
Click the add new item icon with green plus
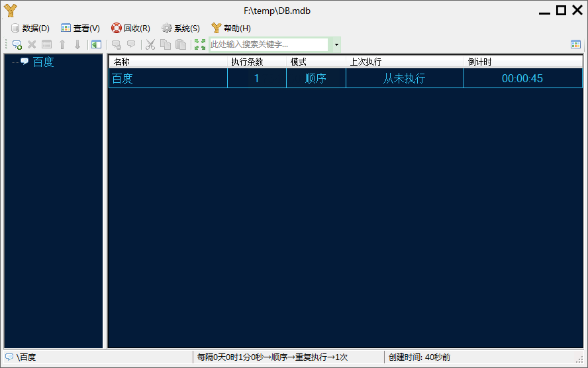click(17, 44)
